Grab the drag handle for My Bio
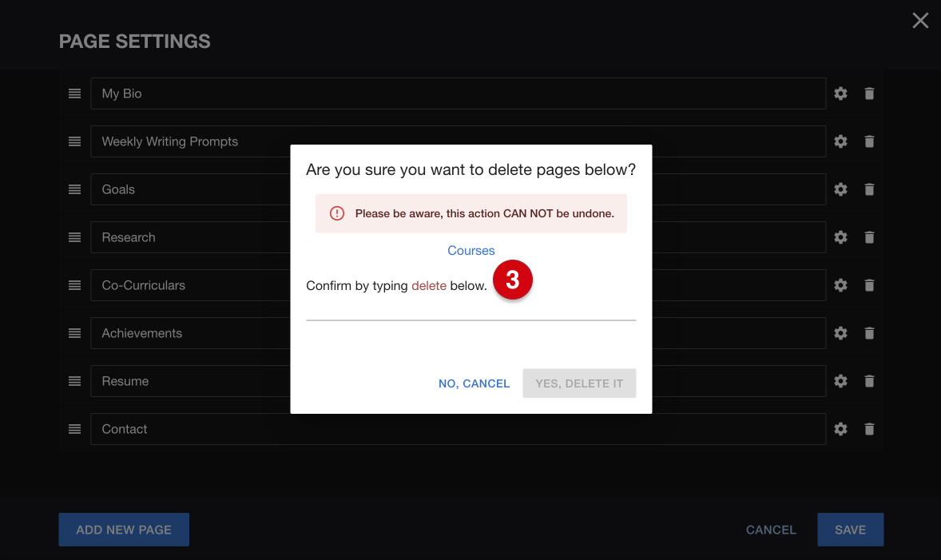Screen dimensions: 941x560 [x=74, y=93]
